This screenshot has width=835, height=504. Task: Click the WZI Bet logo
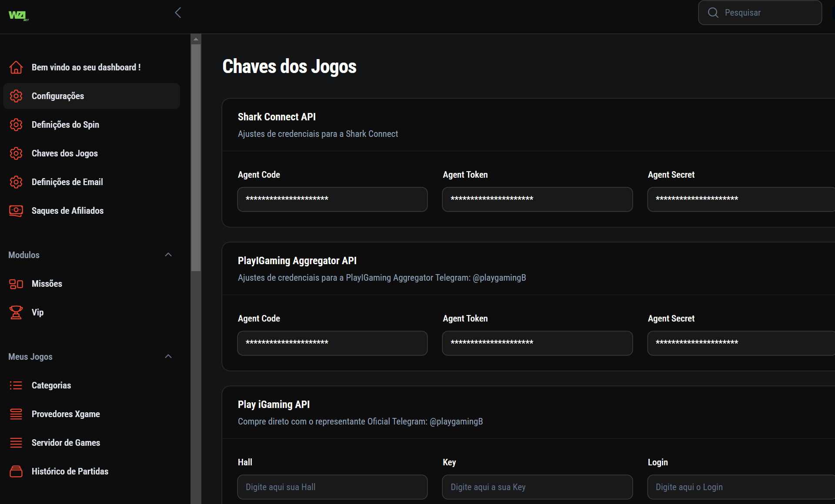[x=19, y=16]
